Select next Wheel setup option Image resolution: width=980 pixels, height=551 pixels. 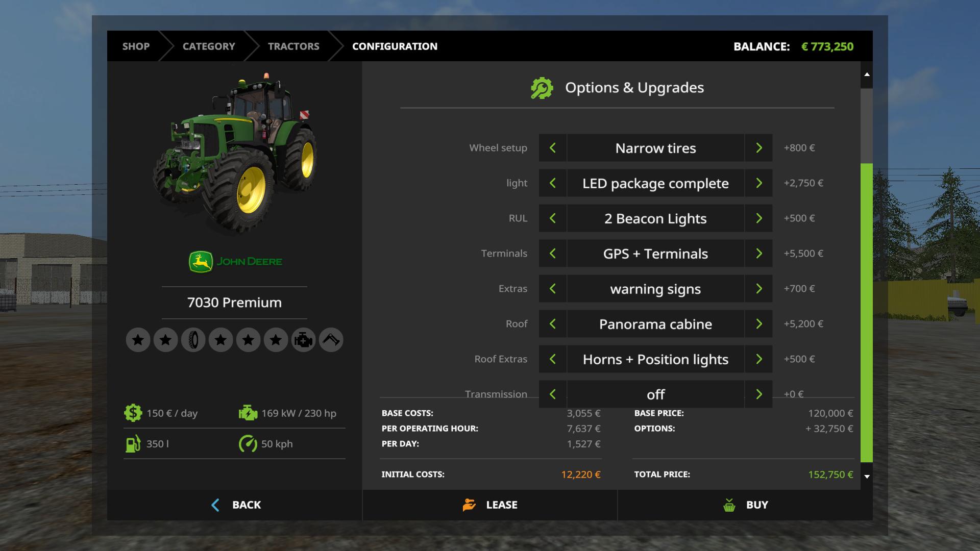pyautogui.click(x=758, y=148)
